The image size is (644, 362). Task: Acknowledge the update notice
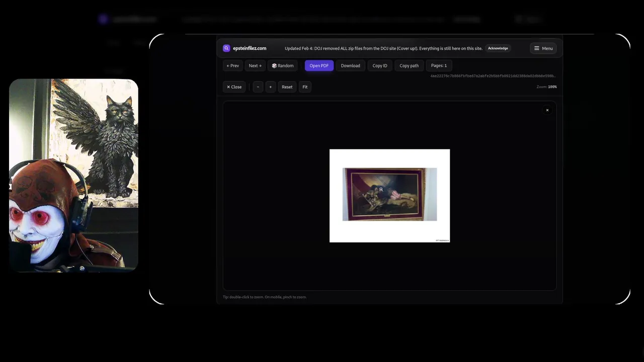coord(498,48)
